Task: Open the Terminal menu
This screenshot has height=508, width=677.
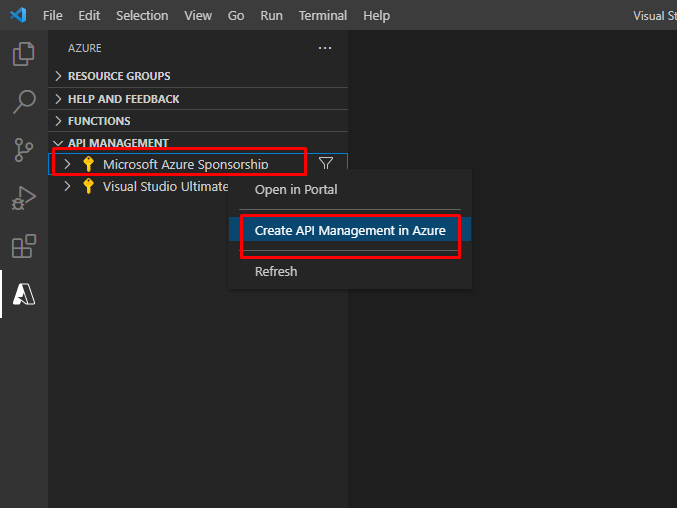Action: 323,15
